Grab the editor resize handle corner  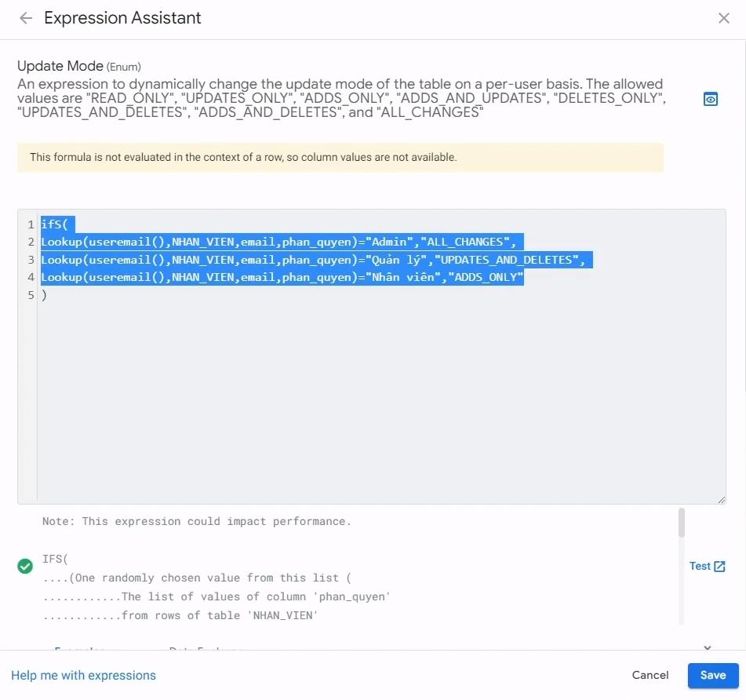(721, 499)
